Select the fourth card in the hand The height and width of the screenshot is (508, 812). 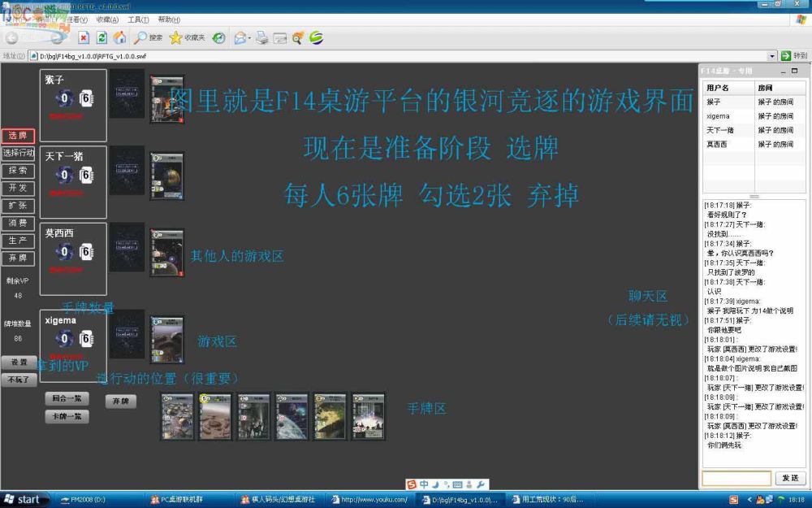coord(292,416)
